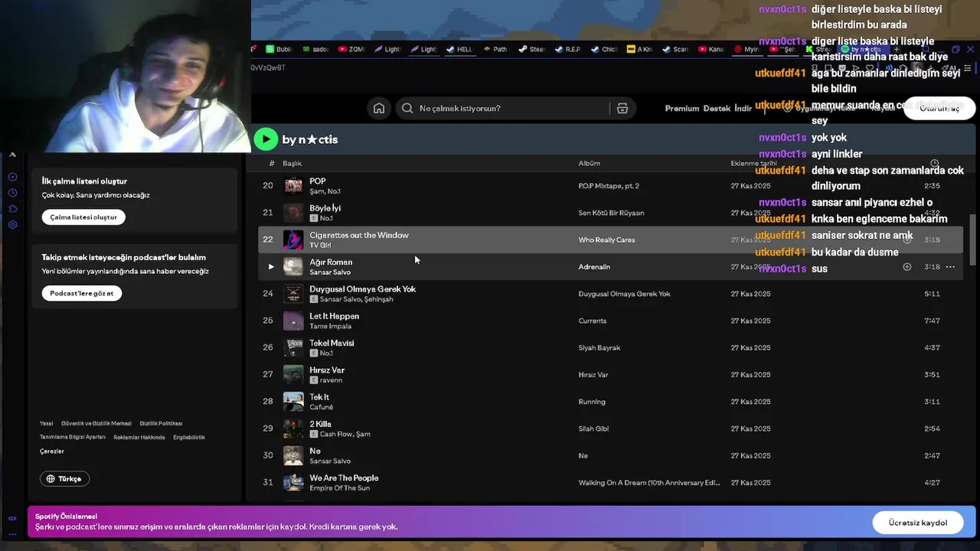
Task: Click the green play button beside by n★ctis
Action: [266, 139]
